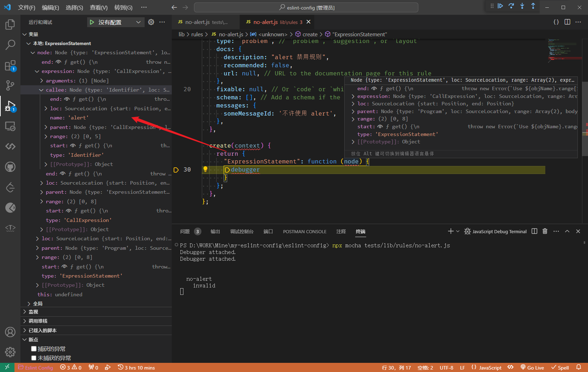Click the debug Continue button
The height and width of the screenshot is (372, 588).
[500, 6]
